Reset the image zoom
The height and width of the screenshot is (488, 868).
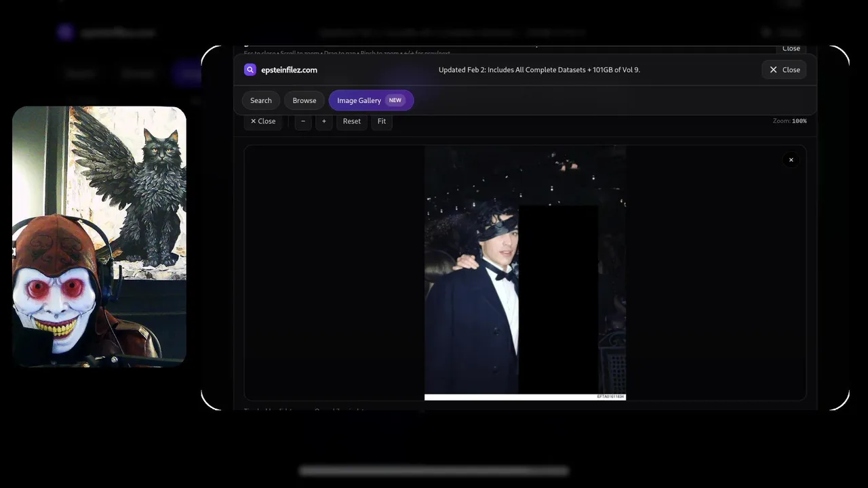(x=352, y=121)
